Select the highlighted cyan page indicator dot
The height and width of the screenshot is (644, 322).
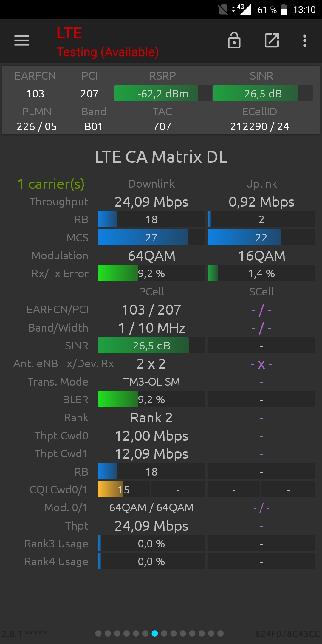coord(155,633)
